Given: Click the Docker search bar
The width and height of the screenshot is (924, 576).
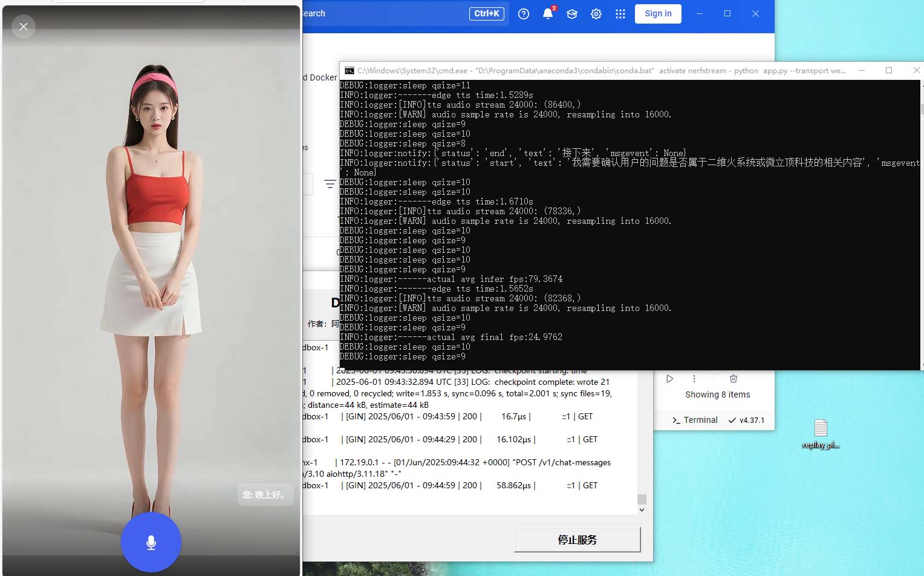Looking at the screenshot, I should click(x=387, y=13).
